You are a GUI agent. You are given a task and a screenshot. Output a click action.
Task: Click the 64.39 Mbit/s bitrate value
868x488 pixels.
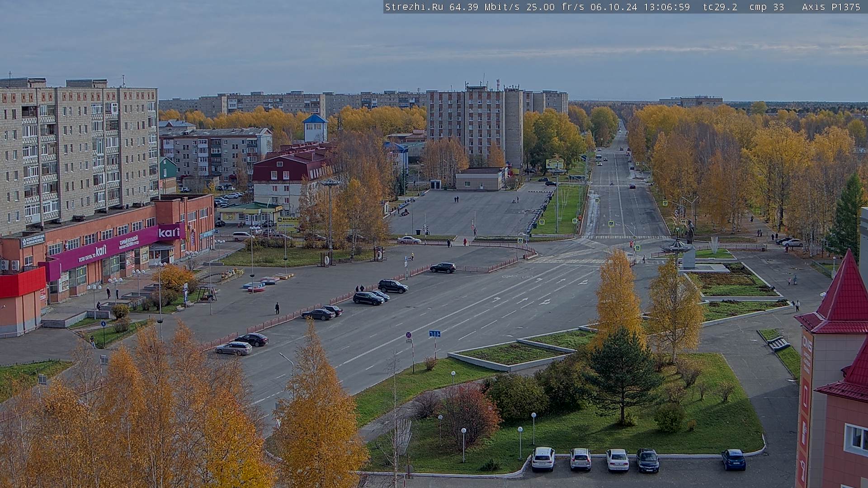coord(485,7)
